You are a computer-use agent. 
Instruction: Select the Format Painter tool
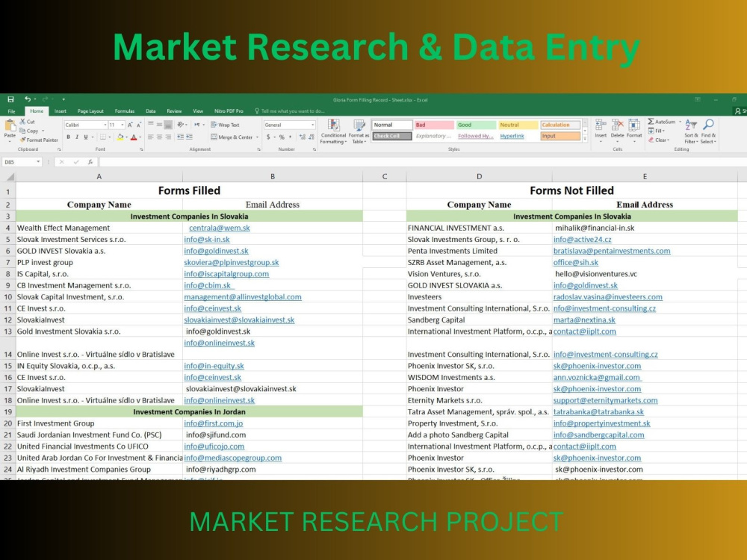click(39, 140)
